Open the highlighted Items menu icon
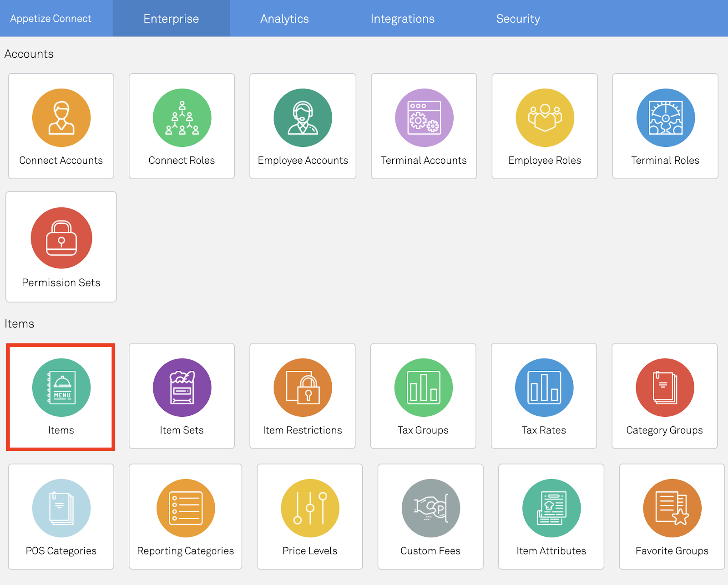The width and height of the screenshot is (728, 585). (x=61, y=388)
